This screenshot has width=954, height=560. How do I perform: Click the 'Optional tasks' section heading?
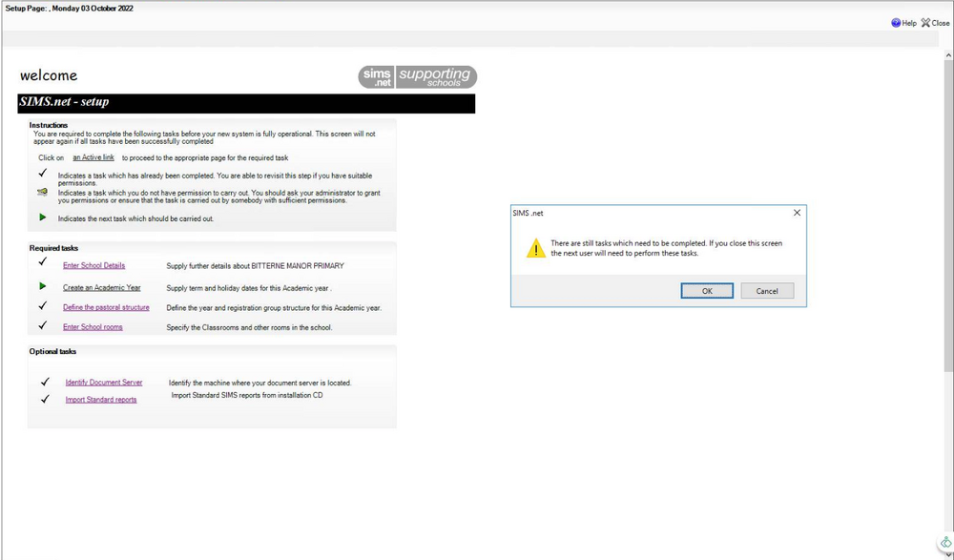pyautogui.click(x=52, y=352)
